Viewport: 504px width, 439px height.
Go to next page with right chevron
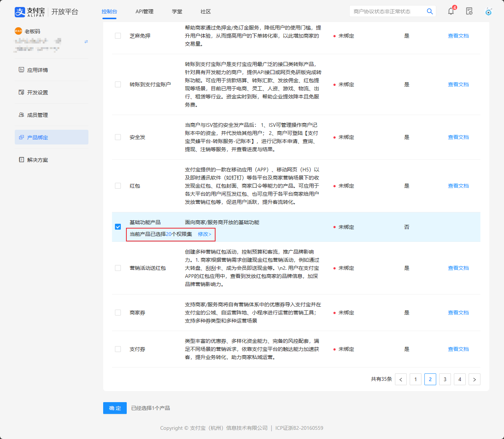coord(474,379)
